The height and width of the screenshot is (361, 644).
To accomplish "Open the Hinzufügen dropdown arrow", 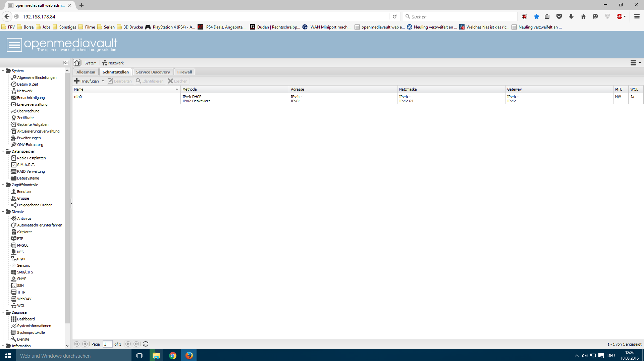I will pos(103,81).
